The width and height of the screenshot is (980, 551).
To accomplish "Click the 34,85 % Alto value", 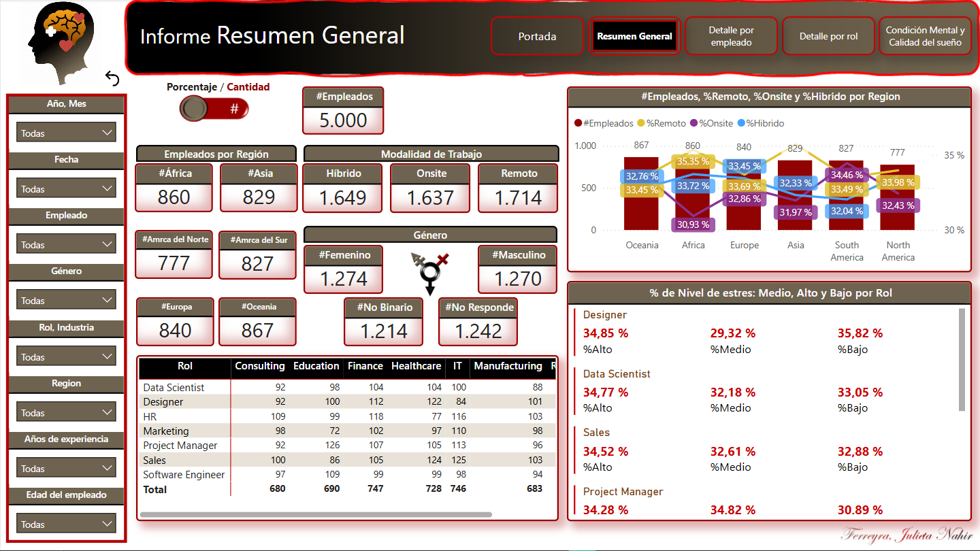I will coord(606,333).
